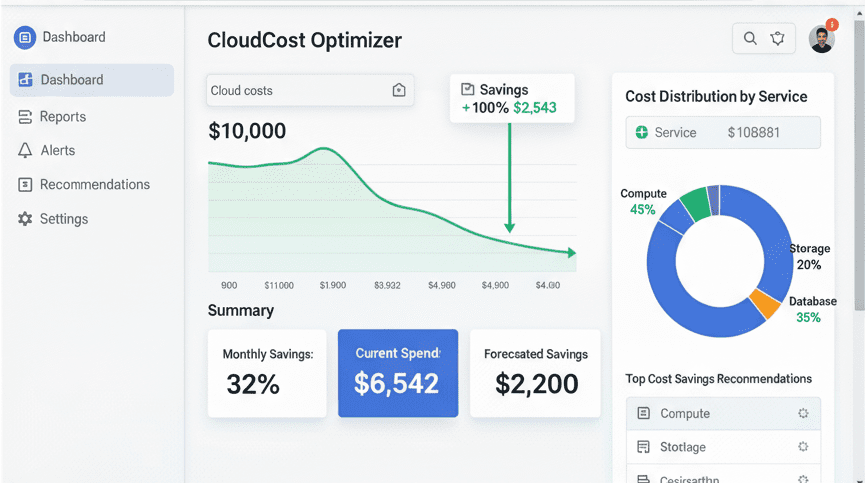Click the gear icon on Stotlage recommendation
Image resolution: width=865 pixels, height=483 pixels.
pos(802,446)
